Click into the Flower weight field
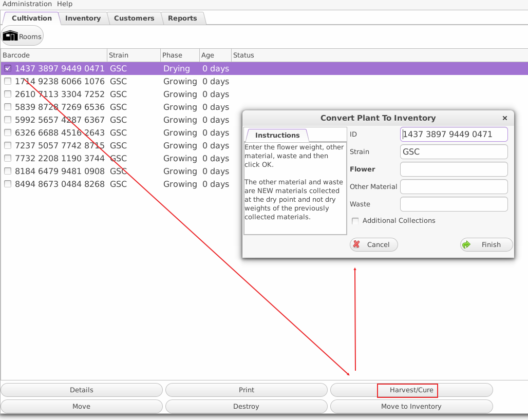Viewport: 528px width, 420px height. click(454, 169)
